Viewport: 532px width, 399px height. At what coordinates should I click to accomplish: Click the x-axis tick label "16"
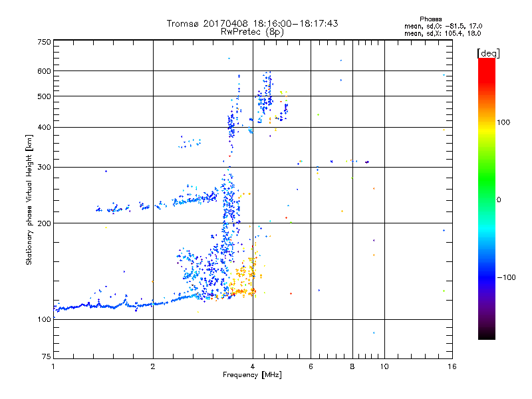(x=452, y=366)
